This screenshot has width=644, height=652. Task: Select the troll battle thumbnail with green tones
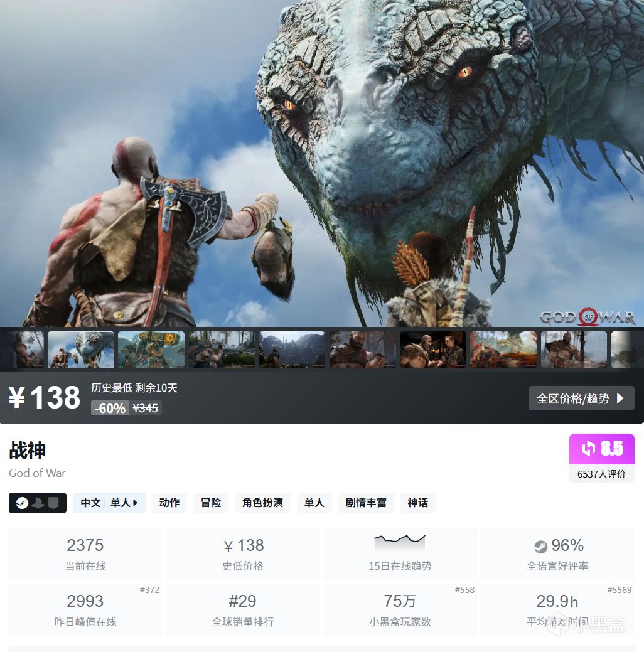point(151,350)
